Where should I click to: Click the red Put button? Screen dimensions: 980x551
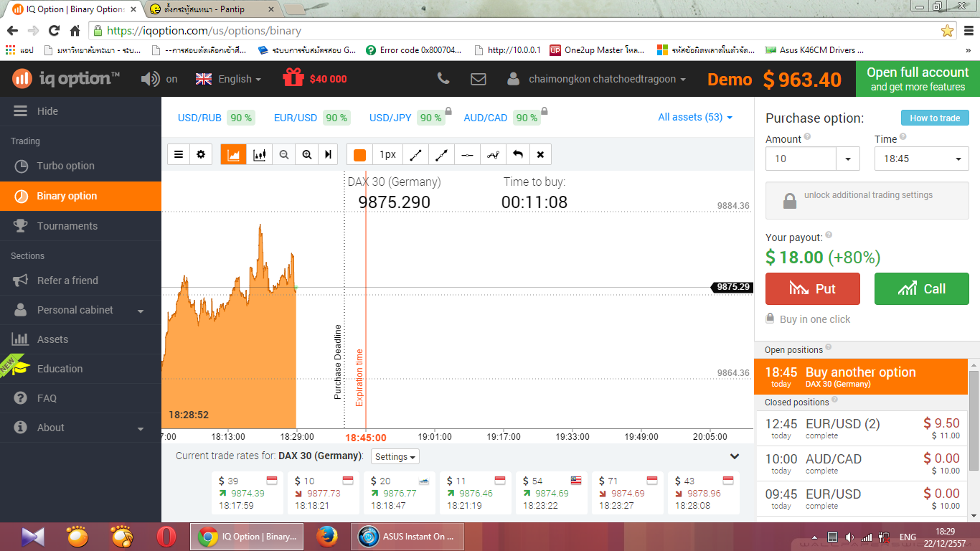[x=813, y=288]
